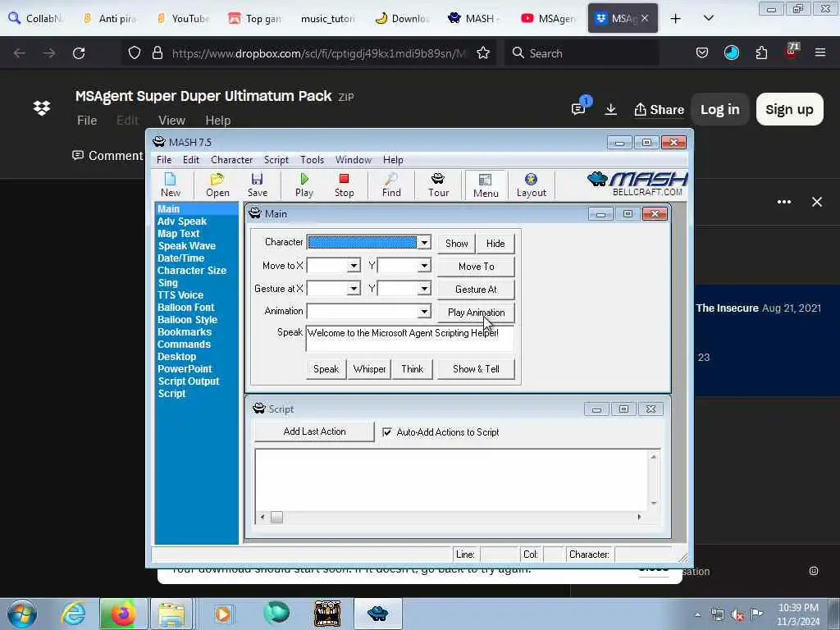
Task: Click the Hide character button
Action: (495, 243)
